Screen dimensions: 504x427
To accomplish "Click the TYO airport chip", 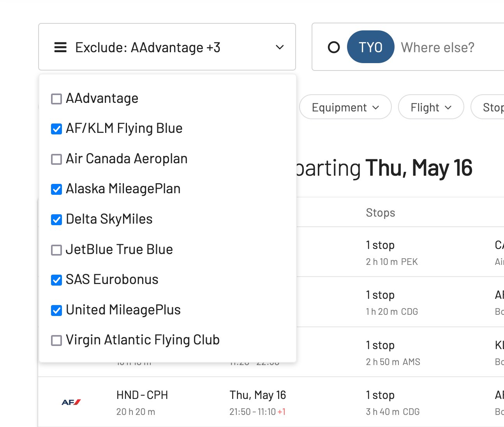I will [370, 47].
